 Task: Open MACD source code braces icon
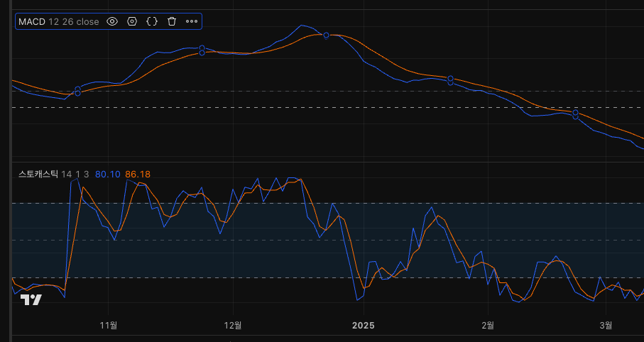152,22
